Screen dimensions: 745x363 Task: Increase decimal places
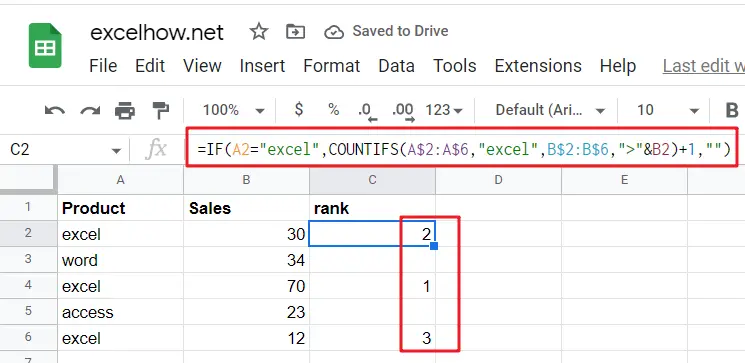(x=403, y=112)
